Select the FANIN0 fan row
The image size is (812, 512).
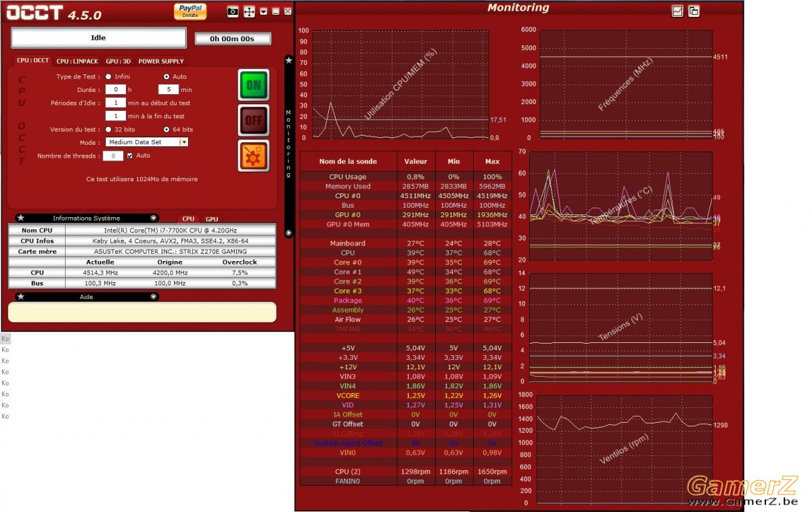coord(406,481)
